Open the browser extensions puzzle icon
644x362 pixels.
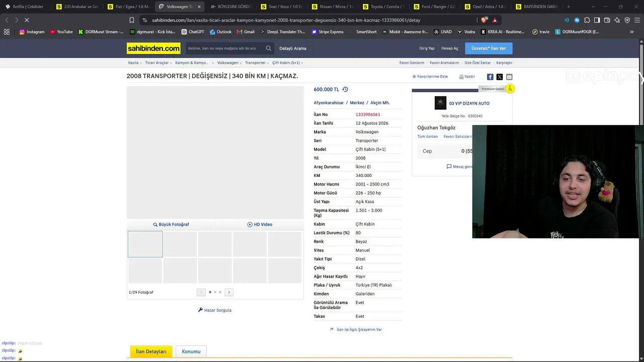[x=587, y=20]
